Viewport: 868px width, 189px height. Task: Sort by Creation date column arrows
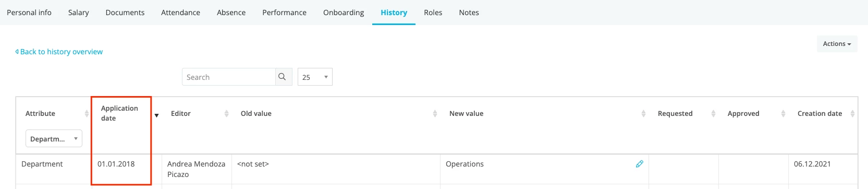pyautogui.click(x=853, y=113)
